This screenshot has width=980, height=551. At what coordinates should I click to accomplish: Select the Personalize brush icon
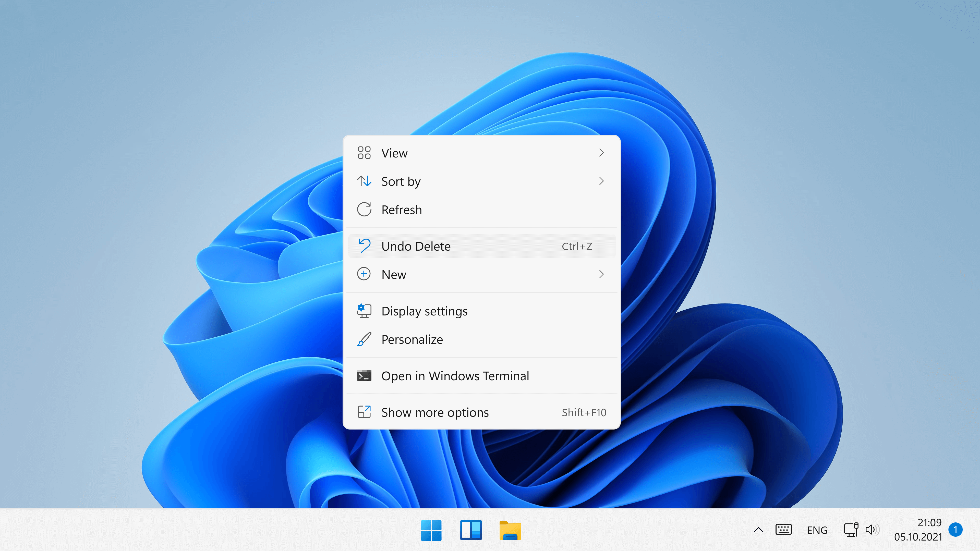coord(364,339)
